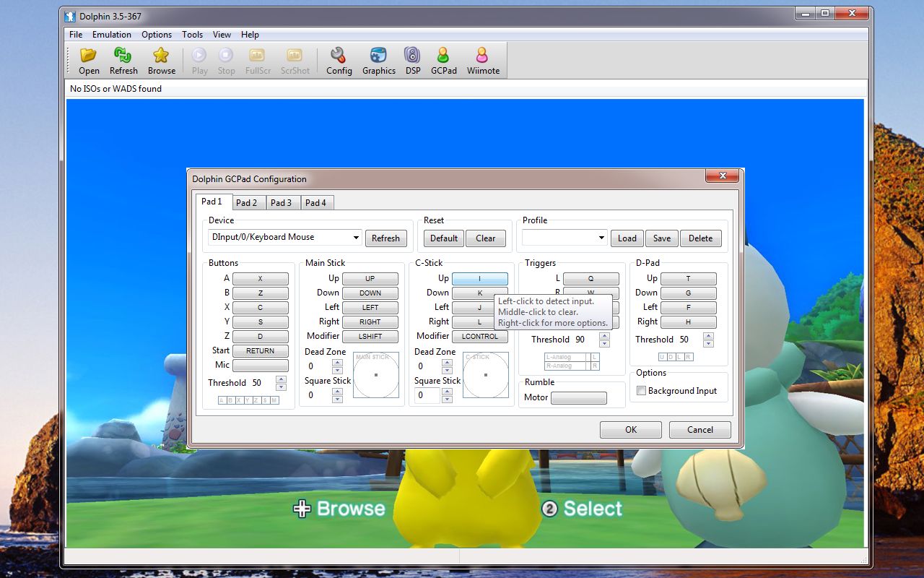This screenshot has width=924, height=578.
Task: Increase D-Pad Threshold spinner
Action: (709, 336)
